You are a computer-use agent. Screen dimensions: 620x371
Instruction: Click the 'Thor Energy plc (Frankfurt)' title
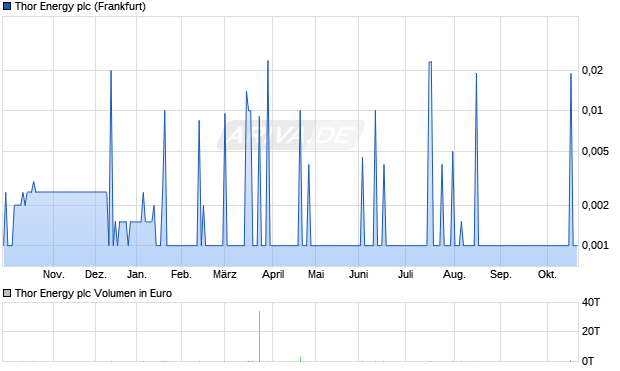click(x=80, y=7)
